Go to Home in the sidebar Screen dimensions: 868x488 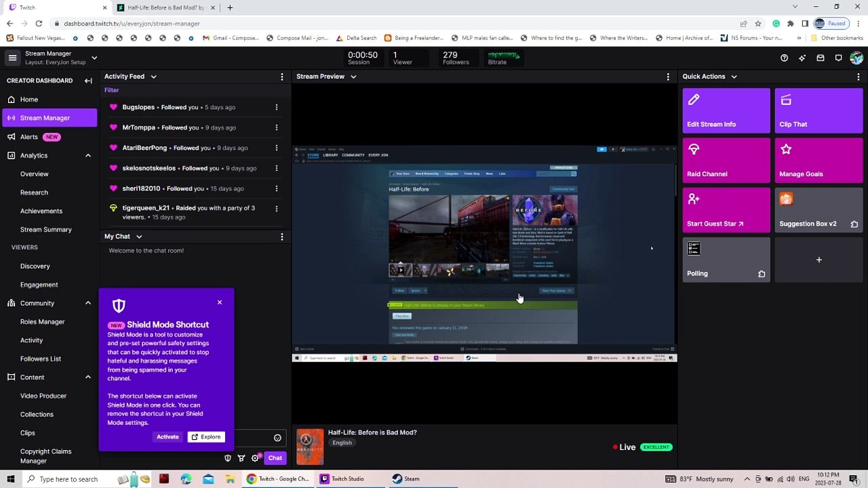(49, 100)
